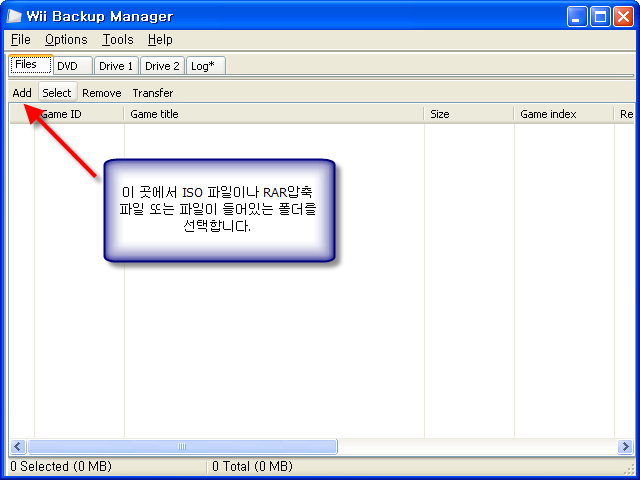This screenshot has height=480, width=640.
Task: Open the Transfer toolbar menu
Action: (x=153, y=93)
